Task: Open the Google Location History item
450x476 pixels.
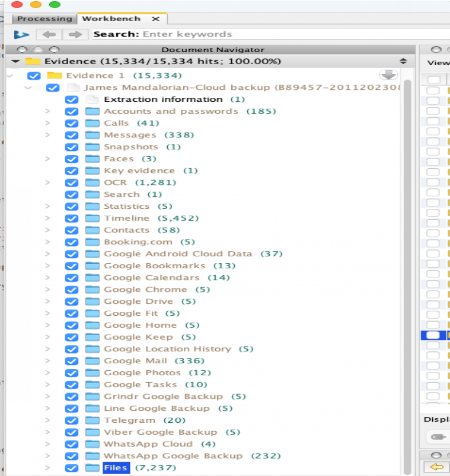Action: coord(167,349)
